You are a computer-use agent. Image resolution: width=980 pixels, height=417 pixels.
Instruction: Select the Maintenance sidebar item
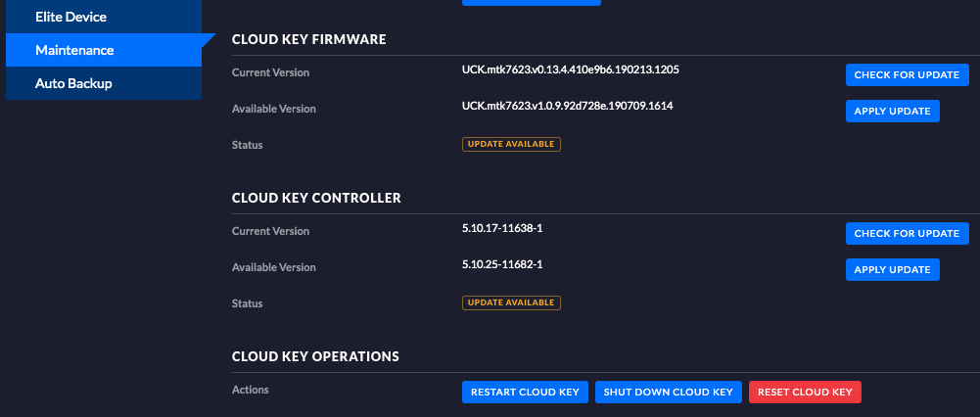tap(74, 50)
